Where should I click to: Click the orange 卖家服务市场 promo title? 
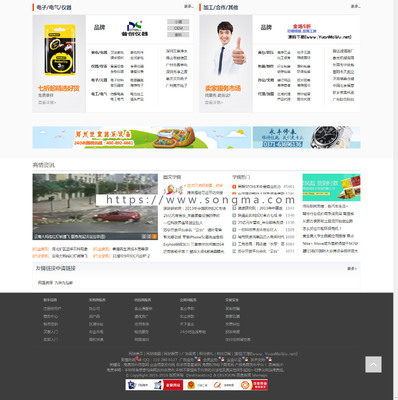pos(223,88)
